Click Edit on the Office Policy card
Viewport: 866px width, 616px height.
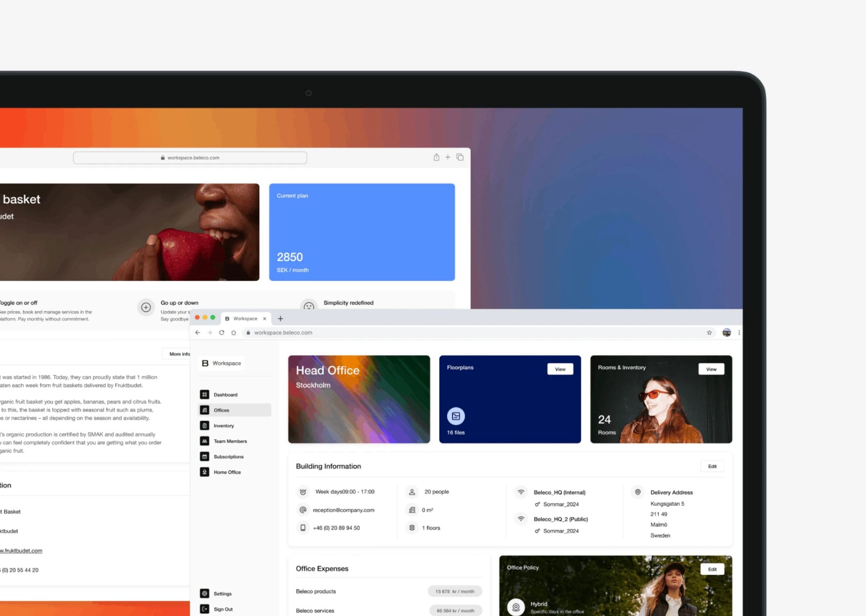[x=712, y=569]
